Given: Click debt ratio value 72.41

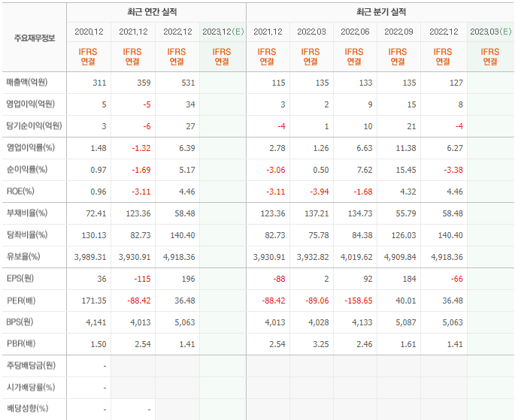Looking at the screenshot, I should coord(96,213).
